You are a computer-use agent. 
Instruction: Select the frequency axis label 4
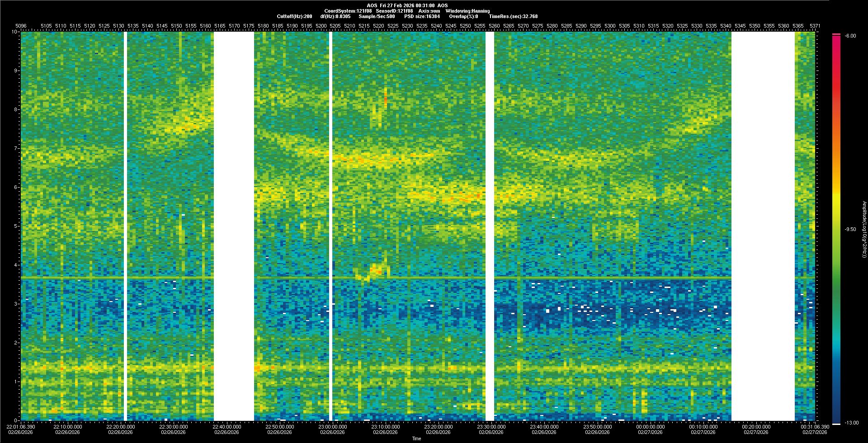click(16, 265)
